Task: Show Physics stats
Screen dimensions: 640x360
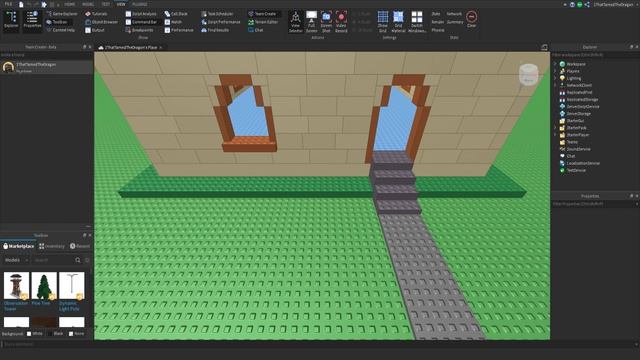Action: tap(438, 30)
